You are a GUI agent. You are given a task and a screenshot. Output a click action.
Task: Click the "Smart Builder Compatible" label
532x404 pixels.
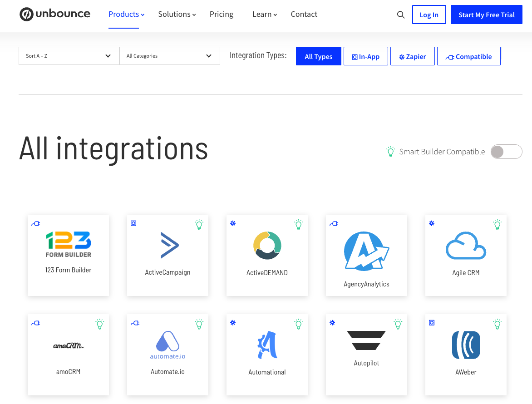pyautogui.click(x=442, y=152)
